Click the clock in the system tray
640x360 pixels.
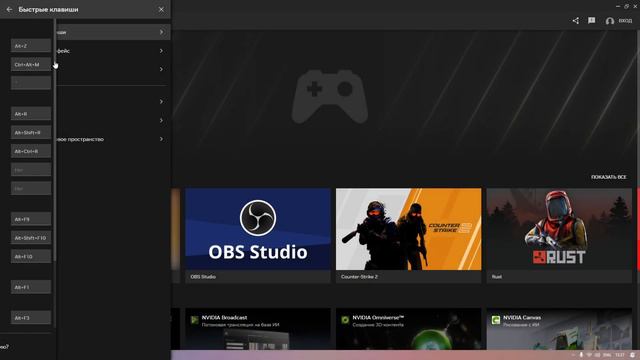(620, 355)
